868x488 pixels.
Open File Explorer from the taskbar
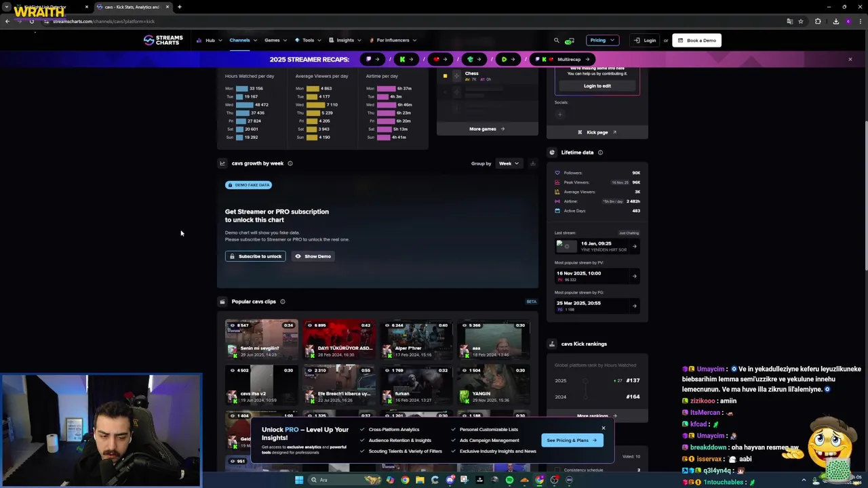(420, 480)
